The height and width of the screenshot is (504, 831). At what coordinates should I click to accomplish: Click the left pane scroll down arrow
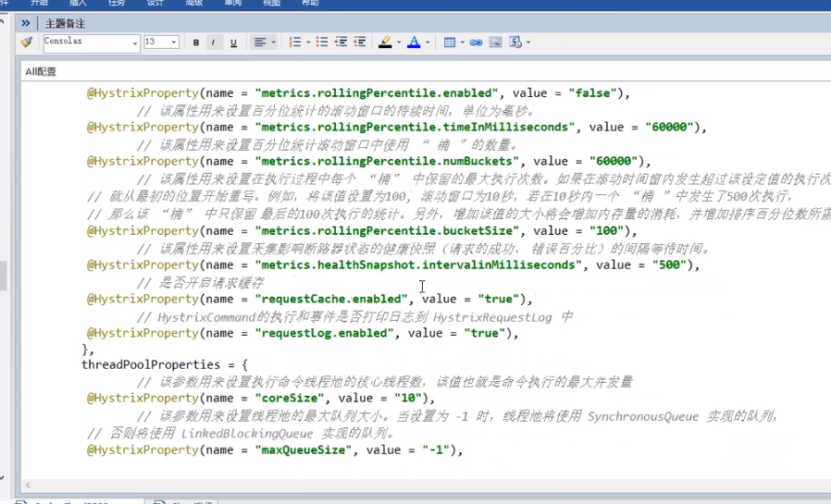3,477
